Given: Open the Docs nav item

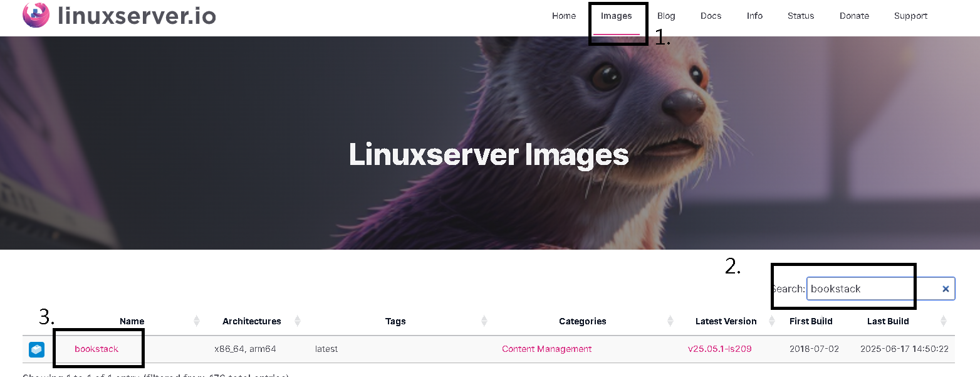Looking at the screenshot, I should click(711, 16).
